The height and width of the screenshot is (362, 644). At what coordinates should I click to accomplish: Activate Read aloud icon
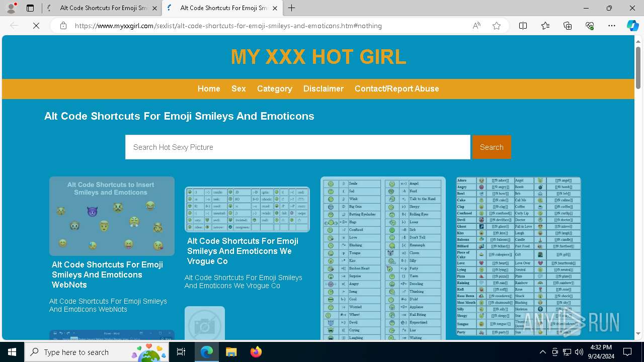476,26
